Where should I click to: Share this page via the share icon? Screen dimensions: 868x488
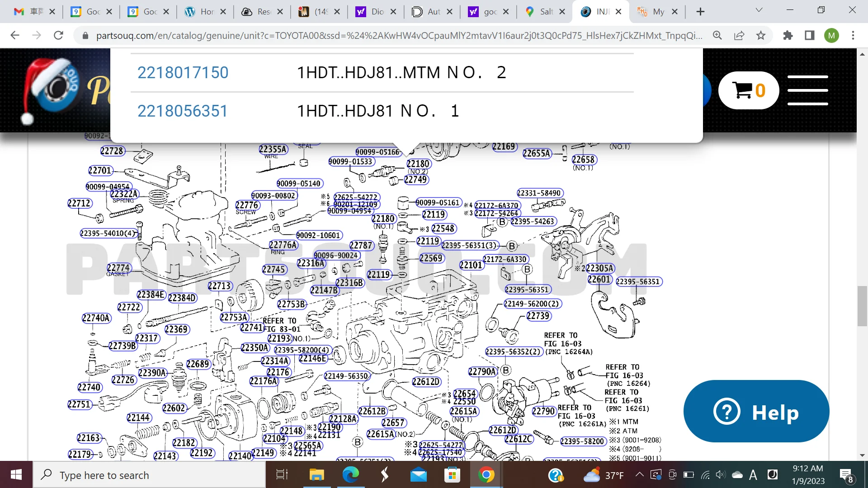point(739,35)
